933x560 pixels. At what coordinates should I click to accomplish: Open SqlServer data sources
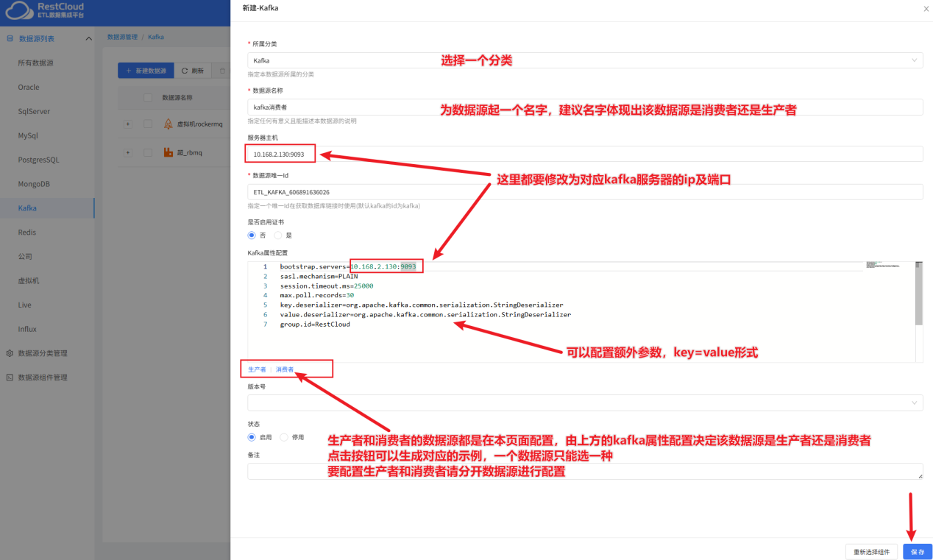pyautogui.click(x=33, y=111)
